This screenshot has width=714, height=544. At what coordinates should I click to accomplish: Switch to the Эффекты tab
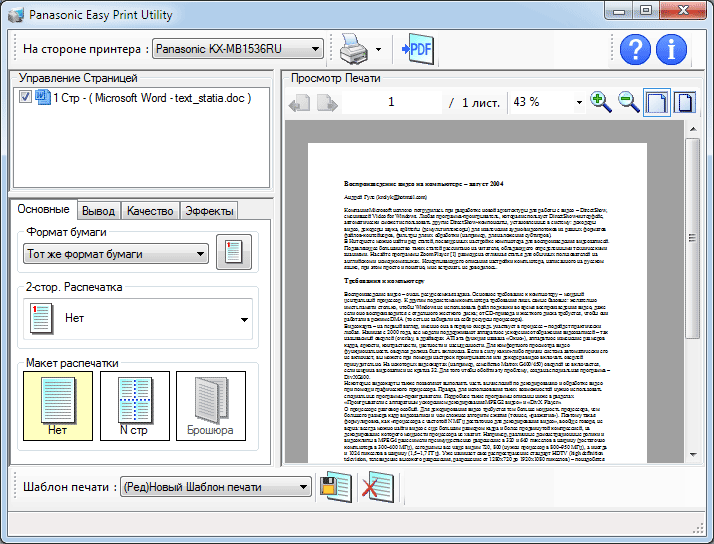pos(209,211)
